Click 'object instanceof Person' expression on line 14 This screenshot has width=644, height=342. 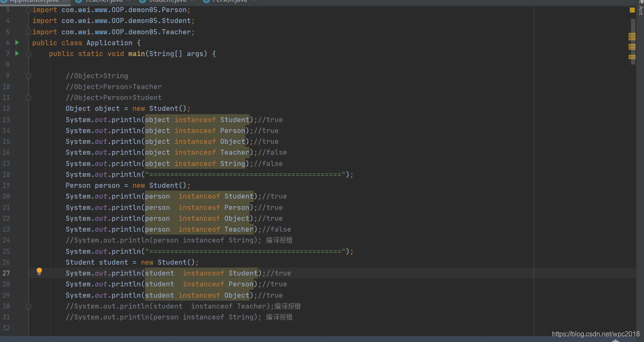coord(195,131)
